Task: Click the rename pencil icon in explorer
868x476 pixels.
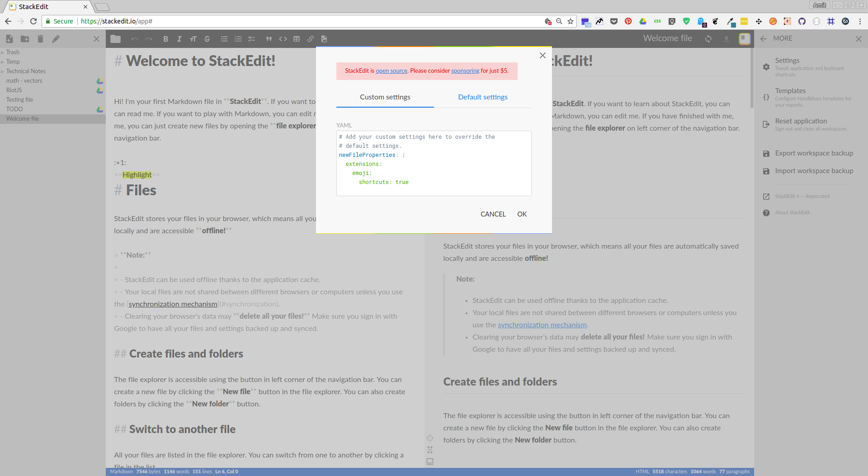Action: (x=56, y=39)
